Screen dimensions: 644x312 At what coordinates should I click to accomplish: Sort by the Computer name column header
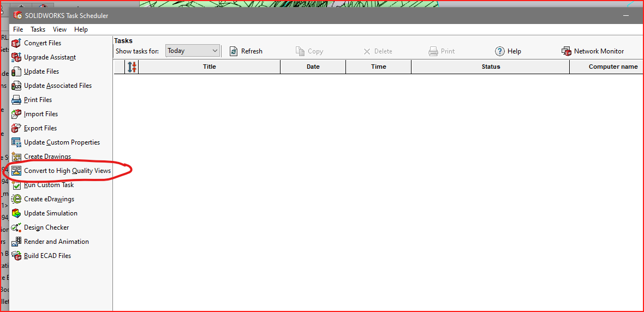pos(607,67)
